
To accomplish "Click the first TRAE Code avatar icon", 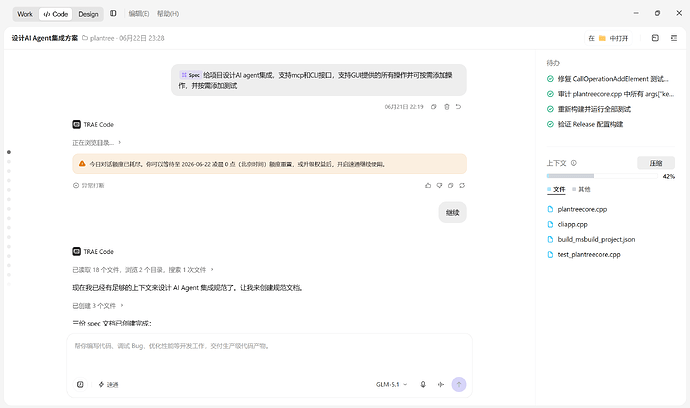I will click(x=77, y=125).
